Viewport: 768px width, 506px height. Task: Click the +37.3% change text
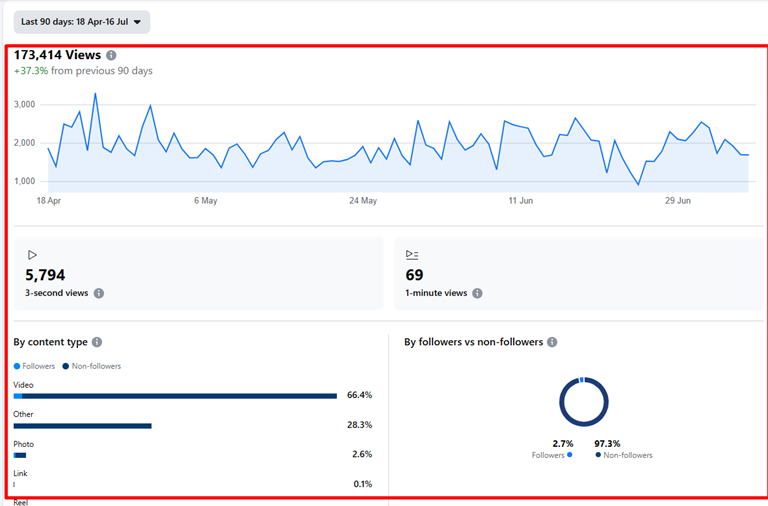(x=31, y=71)
